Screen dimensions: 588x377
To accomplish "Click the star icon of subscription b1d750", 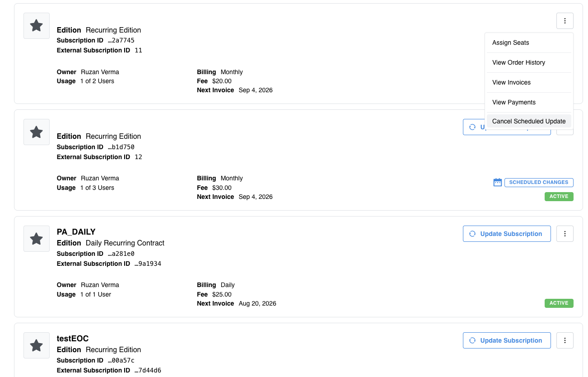I will (x=37, y=132).
